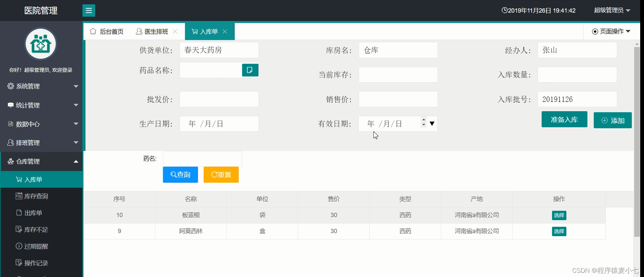Click the icon beside 库存查询

click(19, 196)
